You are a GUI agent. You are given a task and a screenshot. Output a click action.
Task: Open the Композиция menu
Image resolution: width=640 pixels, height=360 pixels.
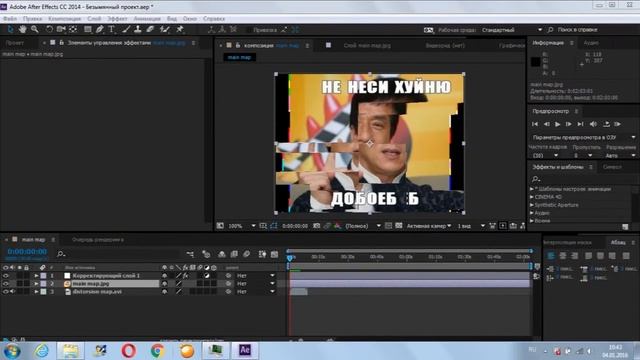[x=64, y=19]
